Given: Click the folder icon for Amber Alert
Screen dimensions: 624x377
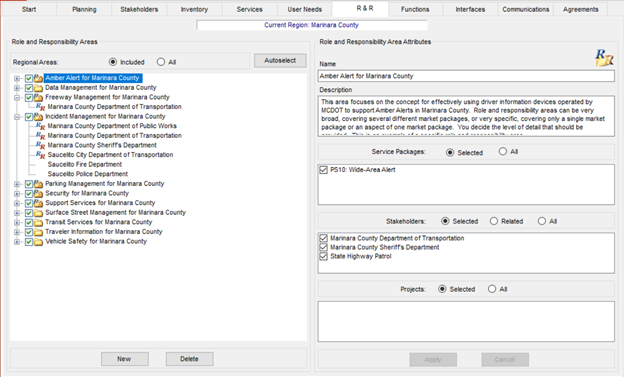Looking at the screenshot, I should [x=38, y=78].
